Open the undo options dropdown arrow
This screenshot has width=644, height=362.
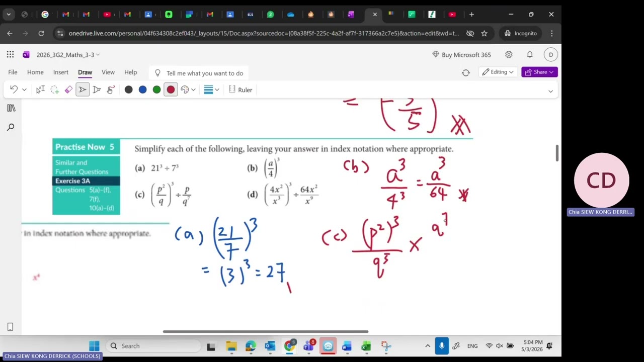tap(24, 90)
